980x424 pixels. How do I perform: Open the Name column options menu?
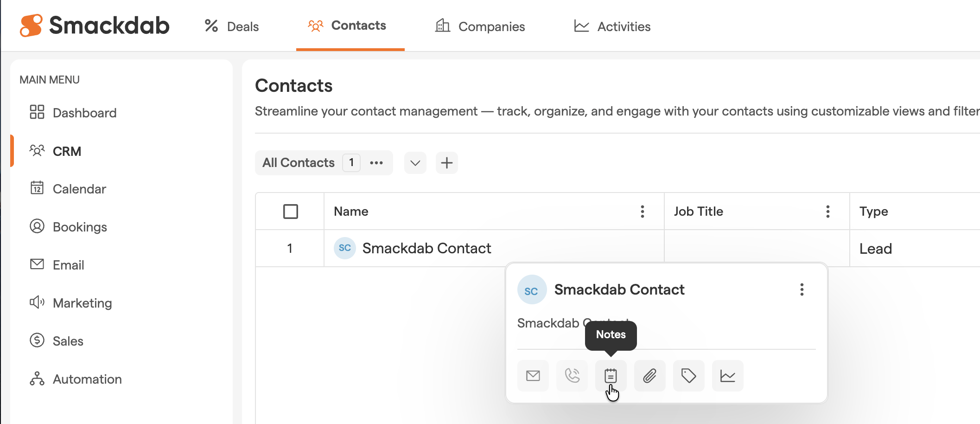point(642,212)
